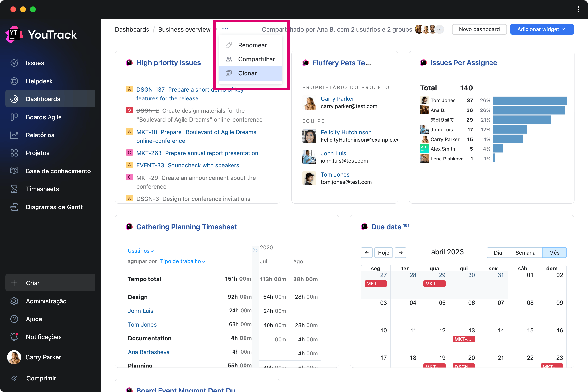Viewport: 588px width, 392px height.
Task: Choose Clonar from the dashboard menu
Action: coord(247,73)
